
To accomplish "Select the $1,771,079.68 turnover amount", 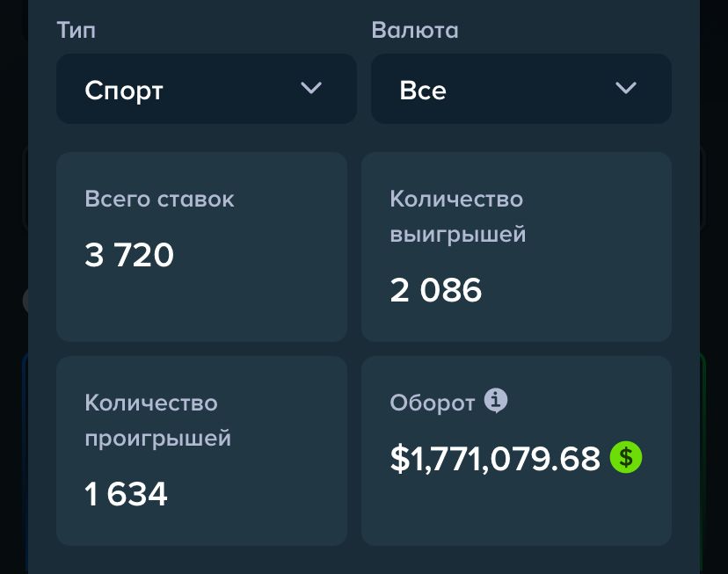I will pyautogui.click(x=495, y=458).
